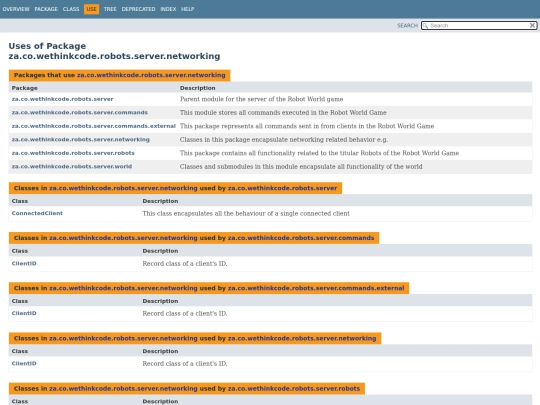
Task: Open za.co.wethinkcode.robots.server.world package link
Action: point(72,166)
